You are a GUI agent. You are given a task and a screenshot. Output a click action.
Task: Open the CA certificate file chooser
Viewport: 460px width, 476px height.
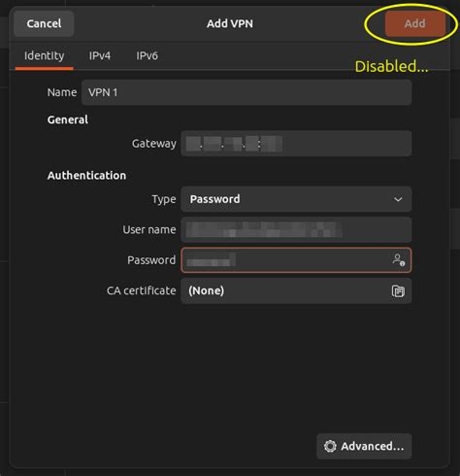[296, 290]
